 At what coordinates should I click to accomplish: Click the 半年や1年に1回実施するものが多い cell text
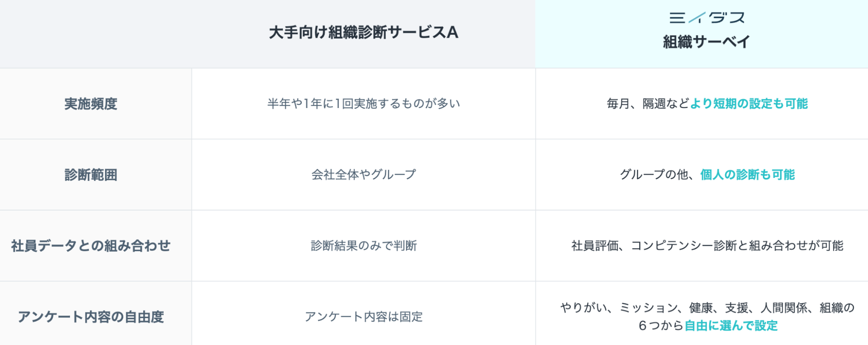pyautogui.click(x=363, y=104)
